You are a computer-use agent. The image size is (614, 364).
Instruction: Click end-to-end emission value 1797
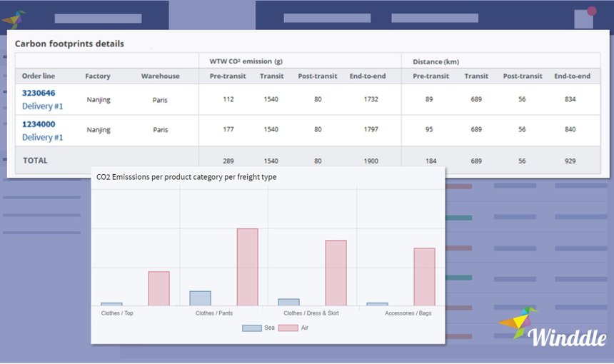click(x=371, y=130)
